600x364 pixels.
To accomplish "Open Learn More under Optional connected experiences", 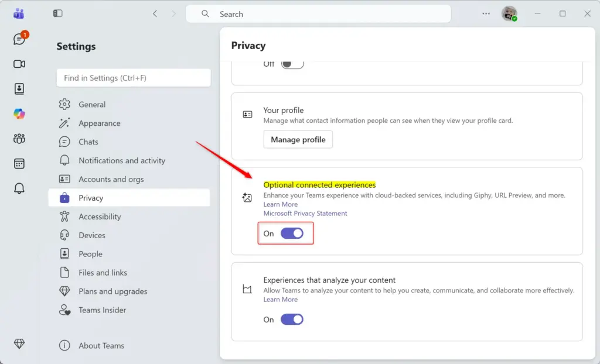I will tap(281, 204).
